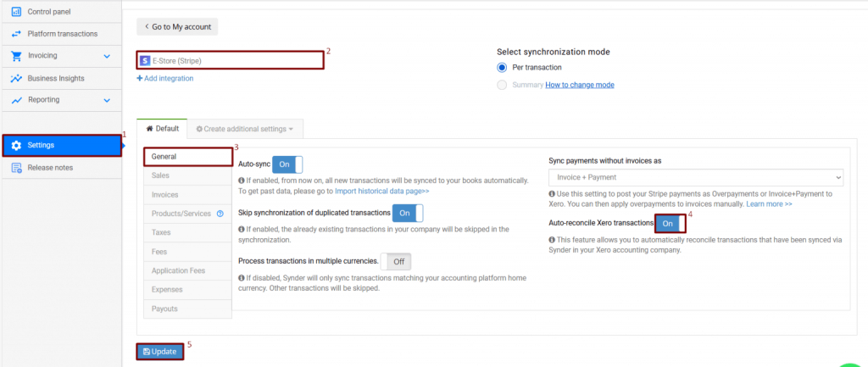868x367 pixels.
Task: Select the Per transaction radio button
Action: pos(502,68)
